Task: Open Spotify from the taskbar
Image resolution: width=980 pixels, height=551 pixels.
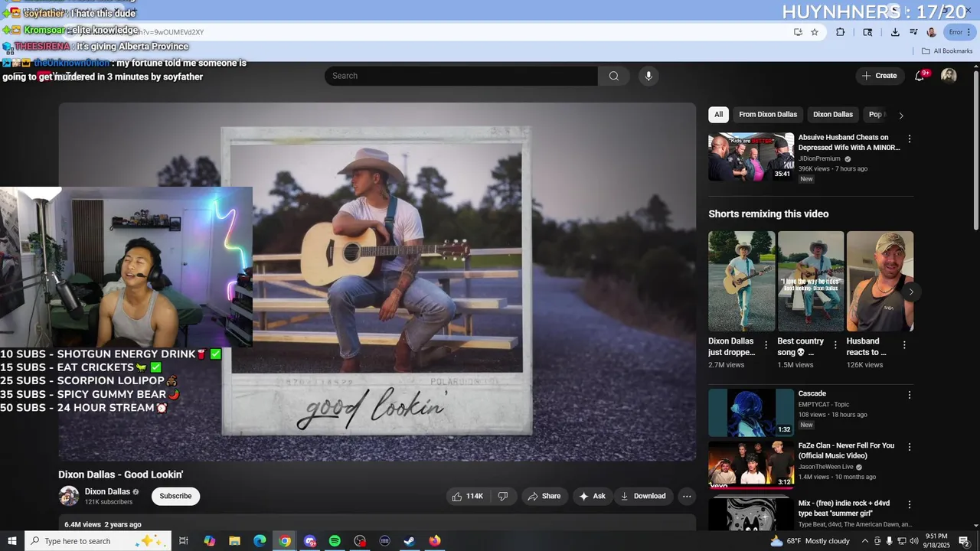Action: (335, 541)
